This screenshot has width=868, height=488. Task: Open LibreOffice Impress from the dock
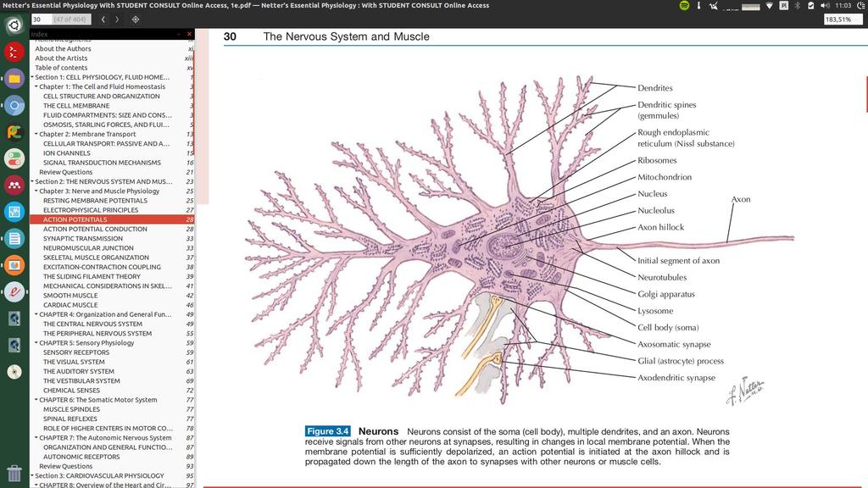click(14, 265)
